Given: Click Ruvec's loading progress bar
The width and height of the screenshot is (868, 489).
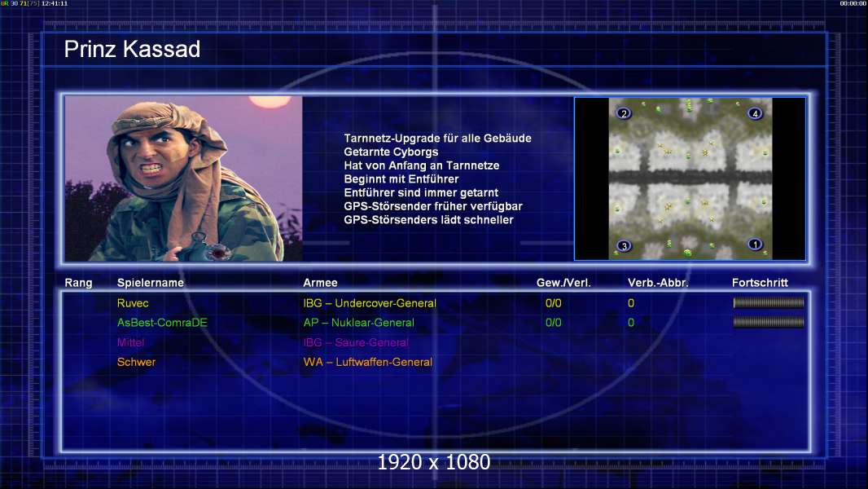Looking at the screenshot, I should (769, 302).
